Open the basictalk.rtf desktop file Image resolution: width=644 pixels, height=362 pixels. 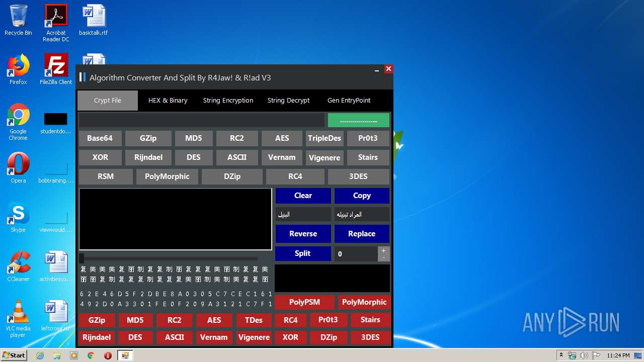[94, 21]
